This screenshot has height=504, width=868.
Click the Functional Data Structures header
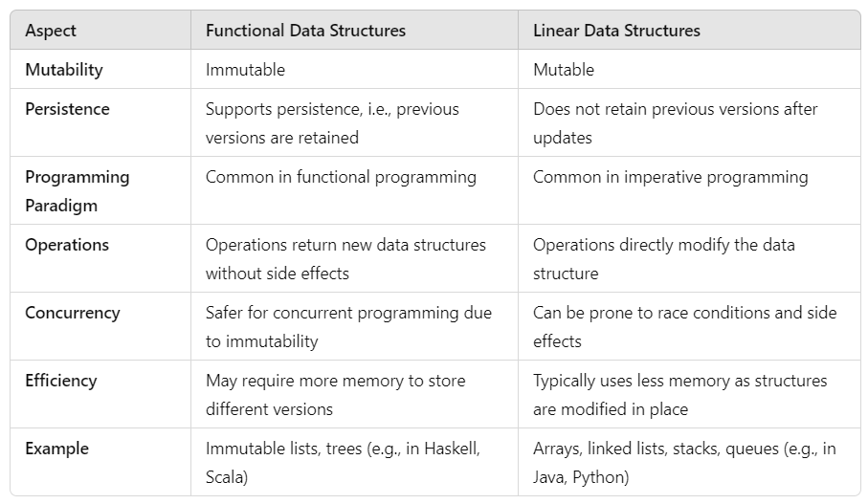pyautogui.click(x=305, y=31)
